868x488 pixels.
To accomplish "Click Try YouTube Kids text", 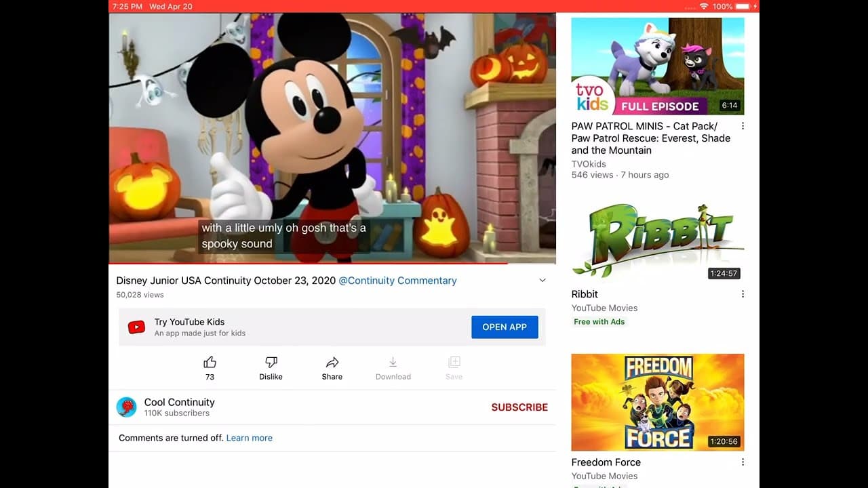I will tap(189, 322).
